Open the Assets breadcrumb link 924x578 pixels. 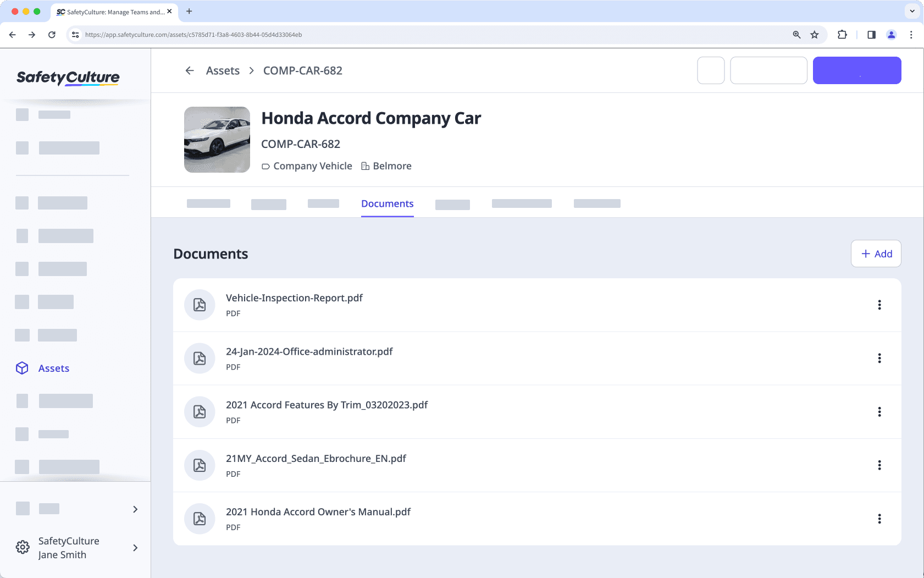tap(223, 70)
